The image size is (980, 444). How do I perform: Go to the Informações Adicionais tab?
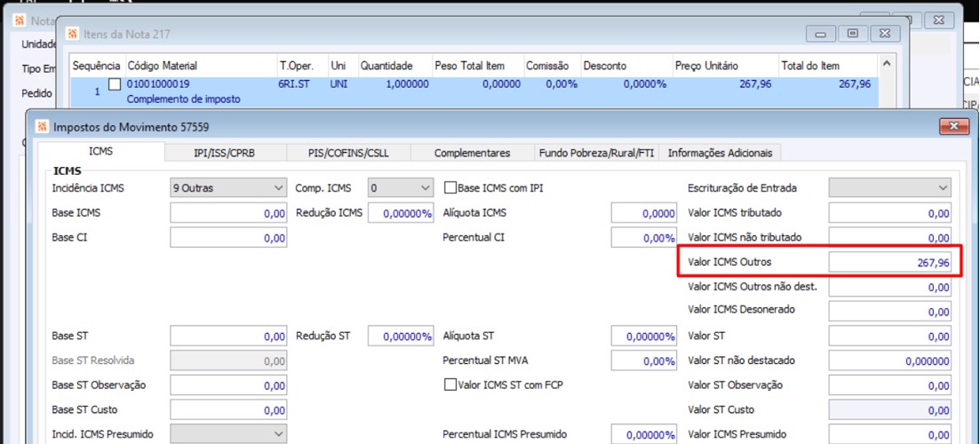click(720, 153)
